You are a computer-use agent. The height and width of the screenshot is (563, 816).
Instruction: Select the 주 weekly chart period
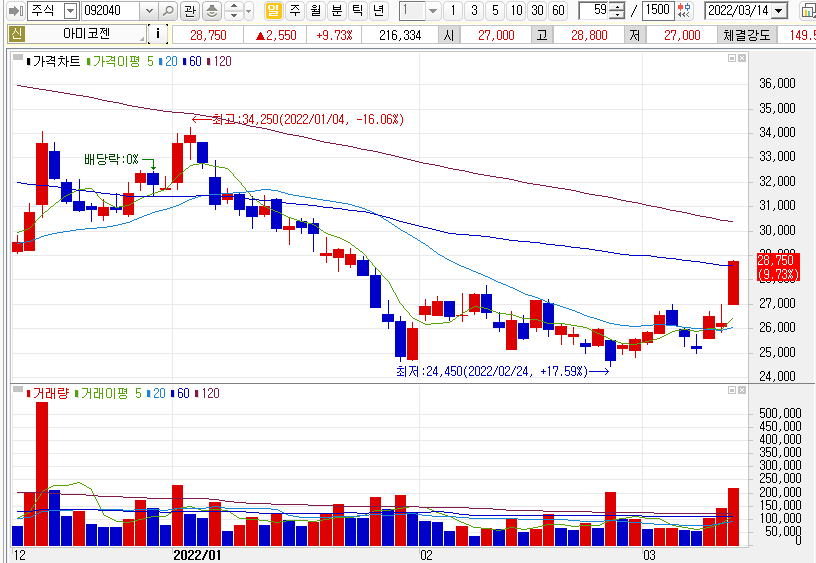coord(295,10)
